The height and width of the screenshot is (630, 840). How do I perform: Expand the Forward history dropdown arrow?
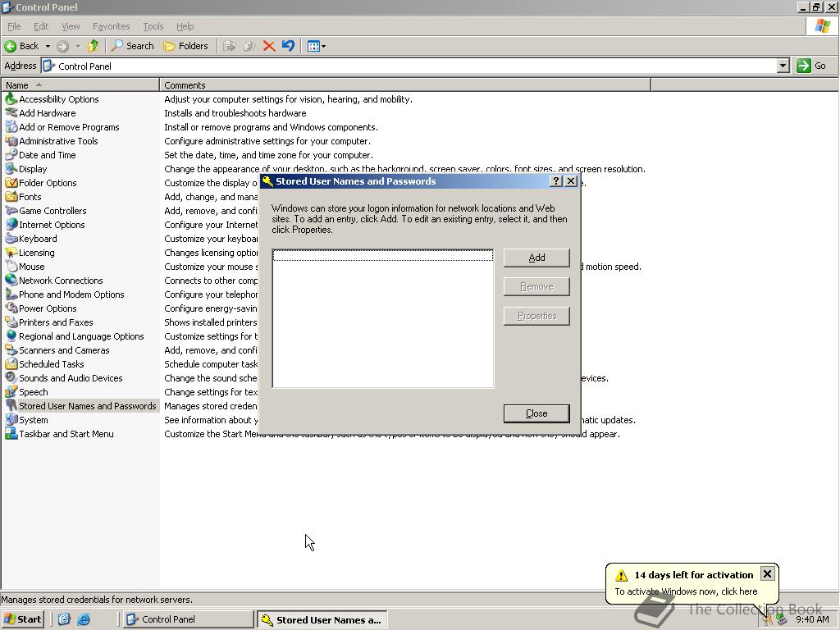[x=78, y=46]
